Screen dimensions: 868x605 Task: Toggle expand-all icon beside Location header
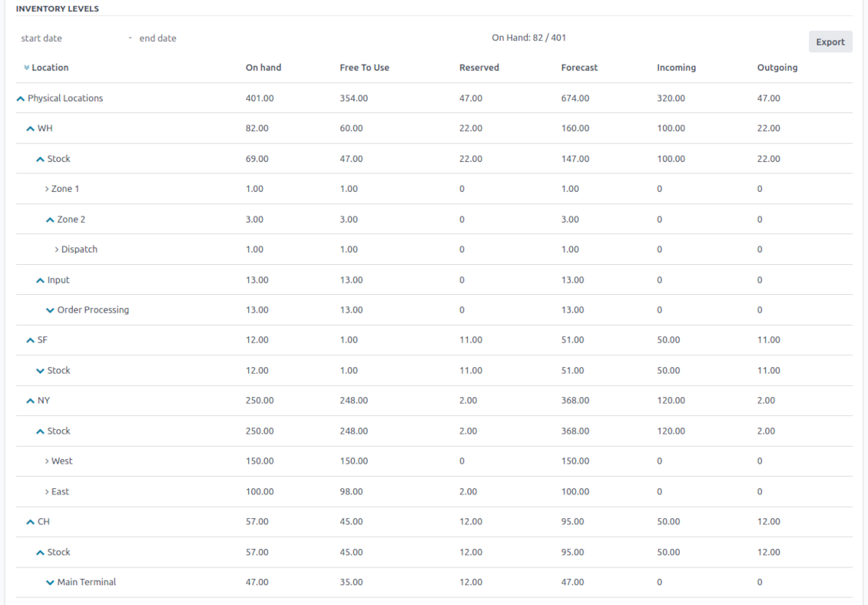click(26, 68)
